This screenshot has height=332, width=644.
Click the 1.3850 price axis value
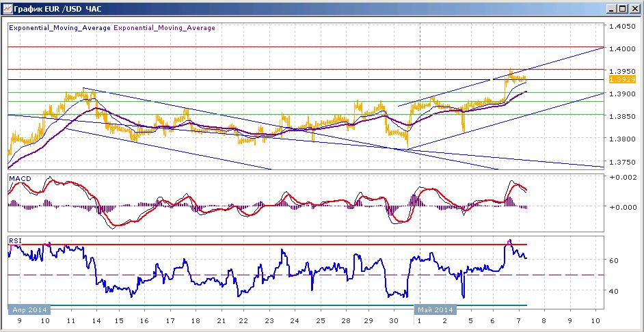(x=624, y=117)
